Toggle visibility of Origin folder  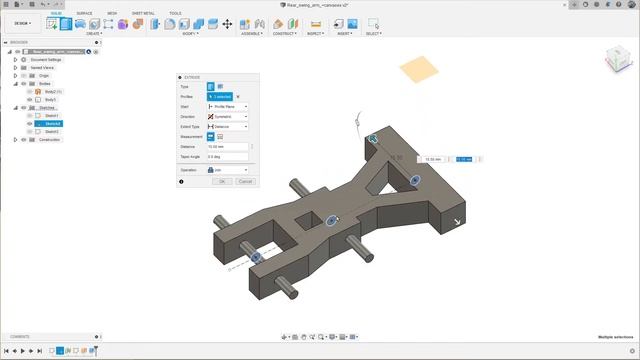24,76
